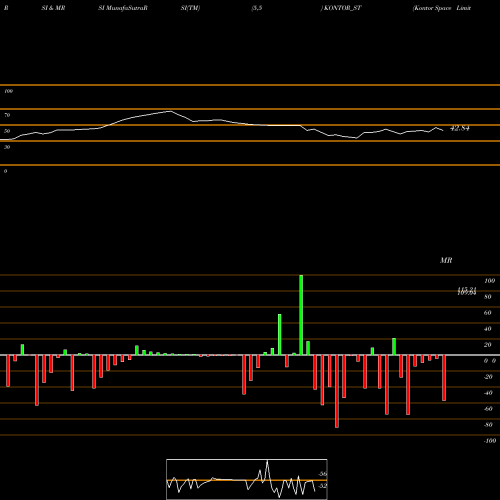Click the '70' label on RSI axis
Screen dimensions: 500x500
(7, 115)
